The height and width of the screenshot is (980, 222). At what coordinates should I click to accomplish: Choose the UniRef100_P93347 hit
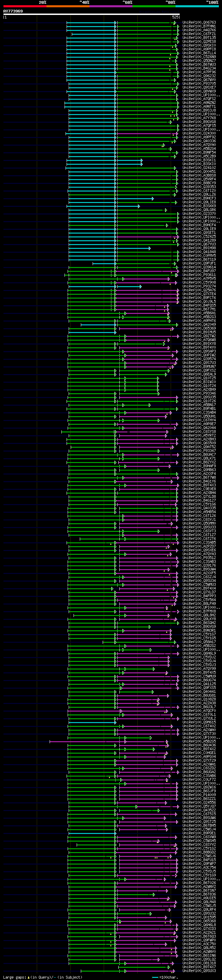[199, 451]
